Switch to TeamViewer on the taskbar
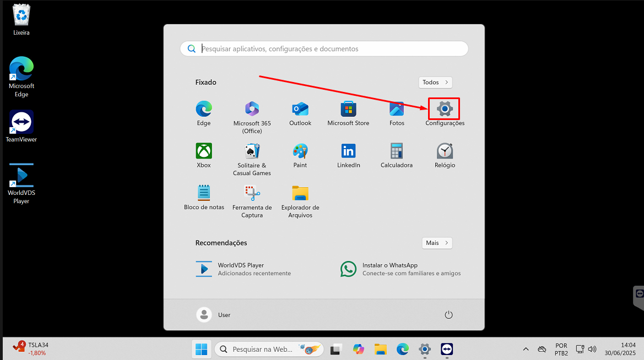This screenshot has height=360, width=644. click(x=447, y=350)
